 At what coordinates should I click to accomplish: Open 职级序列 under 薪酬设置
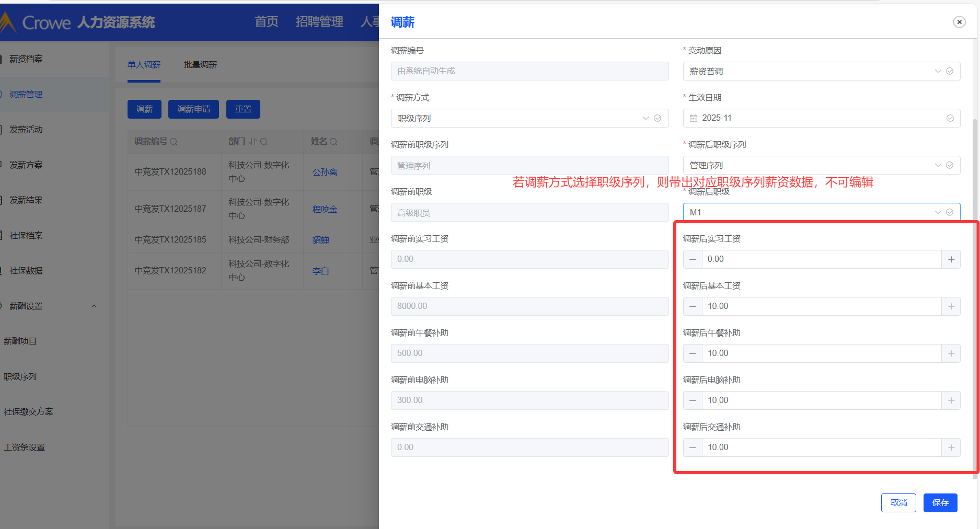pos(20,377)
